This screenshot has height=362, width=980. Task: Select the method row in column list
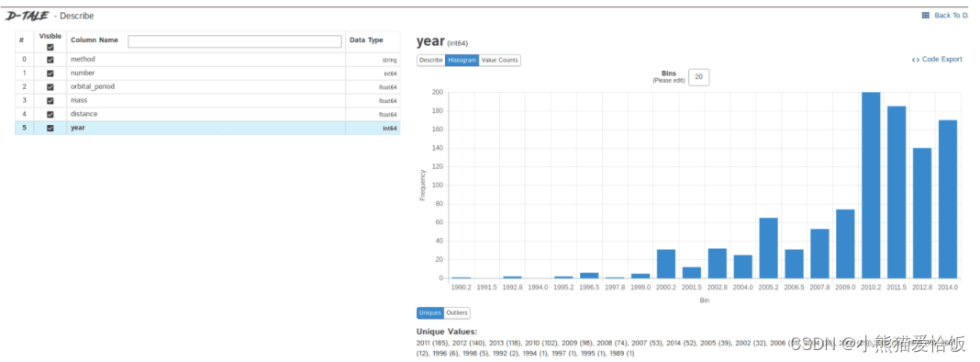(207, 60)
